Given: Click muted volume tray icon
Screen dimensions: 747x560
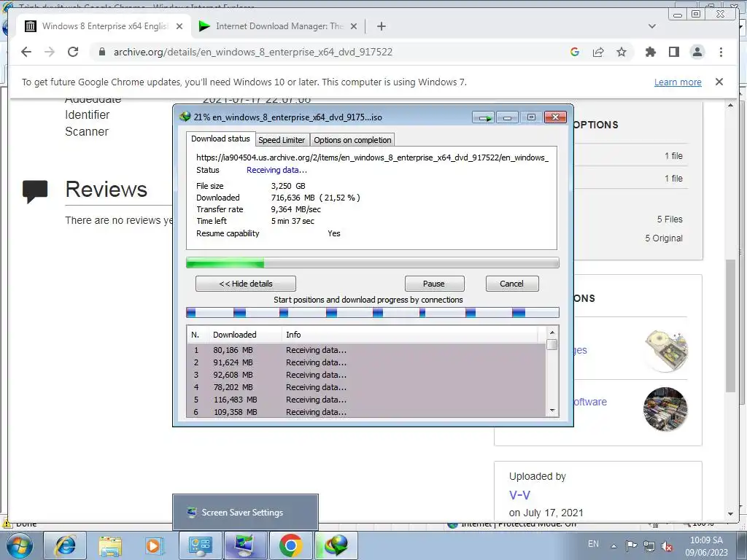Looking at the screenshot, I should coord(667,547).
